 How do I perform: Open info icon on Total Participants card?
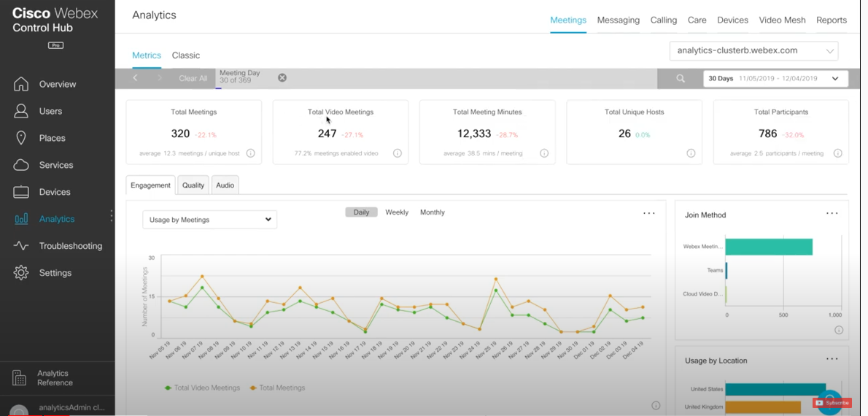837,153
